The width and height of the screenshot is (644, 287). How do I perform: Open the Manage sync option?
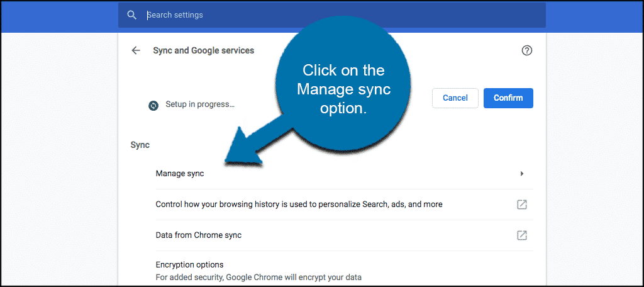click(x=344, y=174)
